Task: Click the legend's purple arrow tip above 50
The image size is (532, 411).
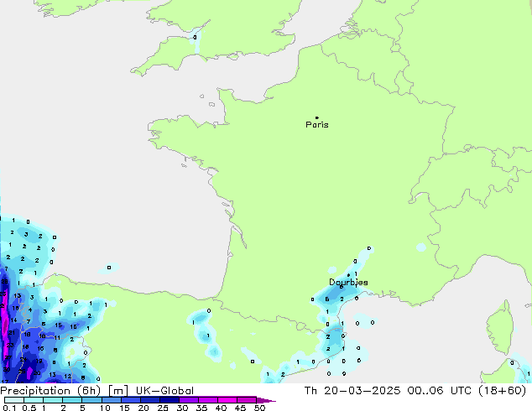Action: 266,400
